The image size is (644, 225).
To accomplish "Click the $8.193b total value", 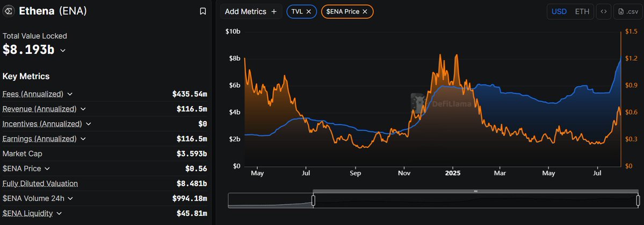I will [28, 50].
